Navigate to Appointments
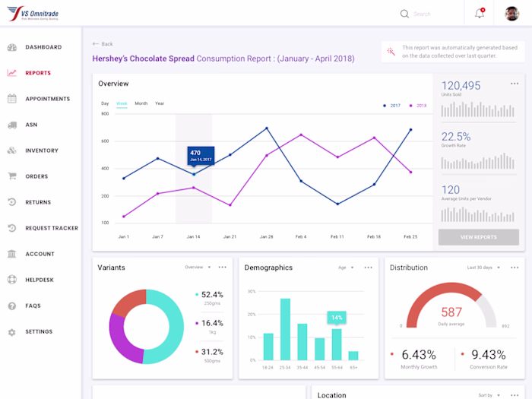 point(47,99)
